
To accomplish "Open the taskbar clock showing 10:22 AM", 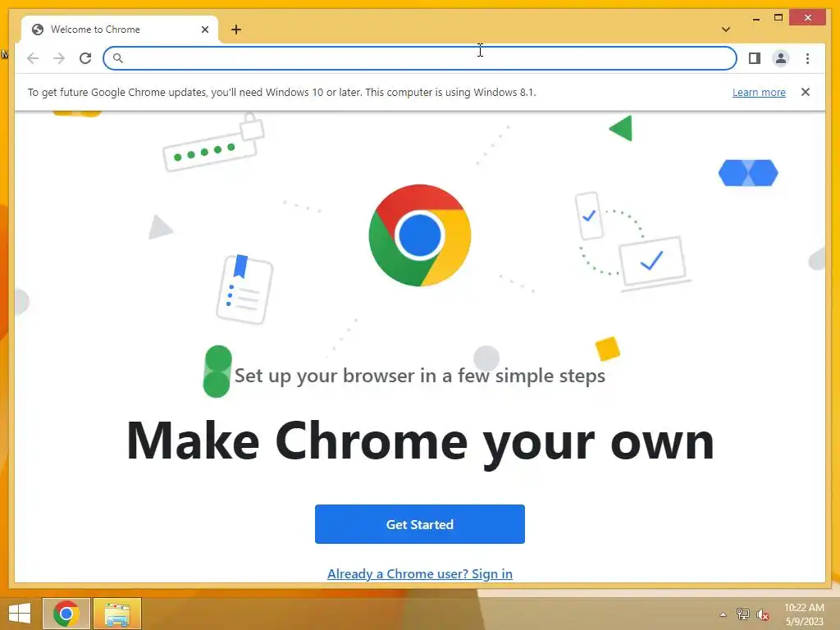I will pos(804,614).
